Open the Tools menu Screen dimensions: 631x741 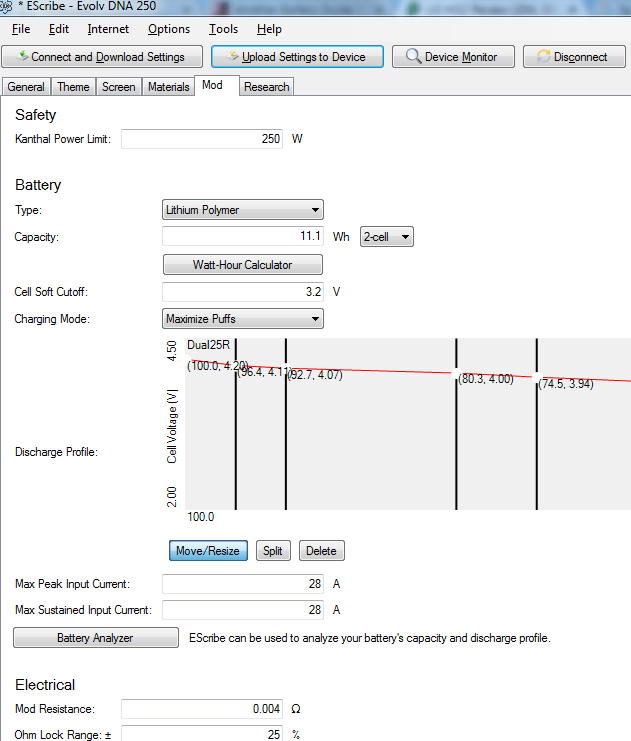223,29
